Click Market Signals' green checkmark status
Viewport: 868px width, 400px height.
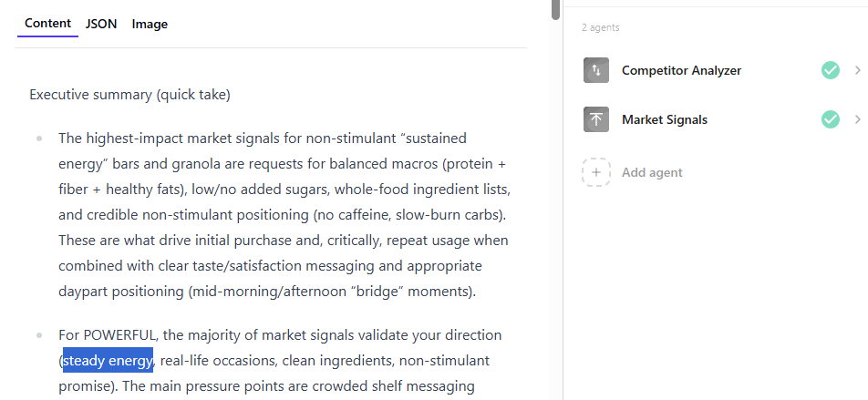pyautogui.click(x=830, y=119)
